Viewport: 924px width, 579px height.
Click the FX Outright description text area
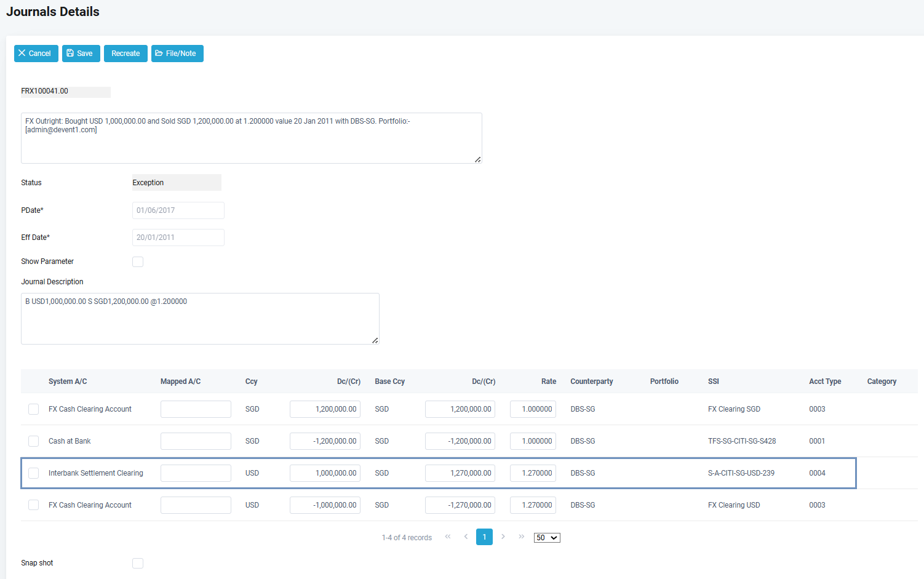tap(252, 138)
